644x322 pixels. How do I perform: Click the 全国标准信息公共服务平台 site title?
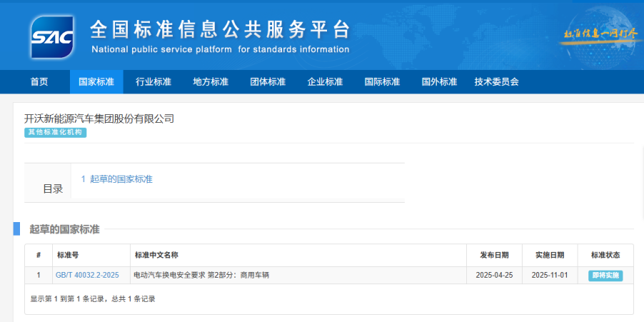point(220,29)
